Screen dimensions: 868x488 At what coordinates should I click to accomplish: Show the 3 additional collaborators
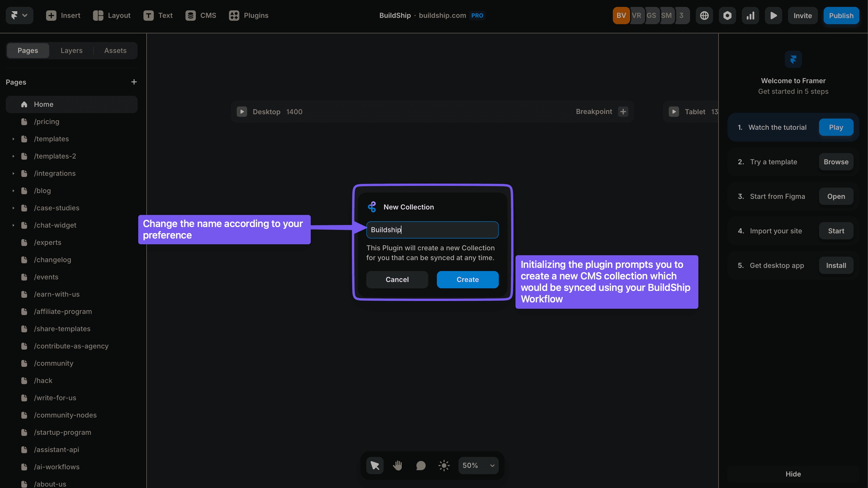[682, 16]
